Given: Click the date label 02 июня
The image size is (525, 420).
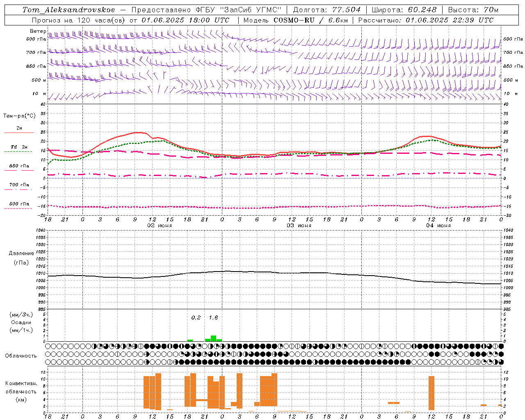Looking at the screenshot, I should tap(160, 226).
